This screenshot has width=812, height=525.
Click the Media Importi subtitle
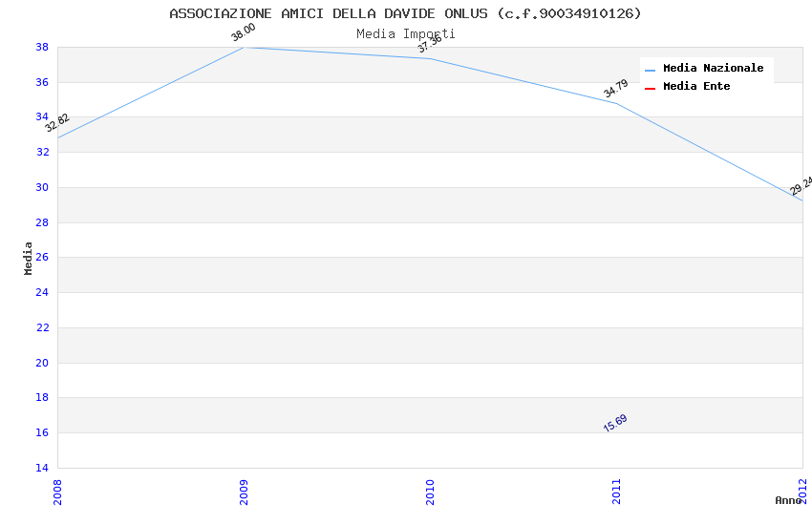(405, 34)
